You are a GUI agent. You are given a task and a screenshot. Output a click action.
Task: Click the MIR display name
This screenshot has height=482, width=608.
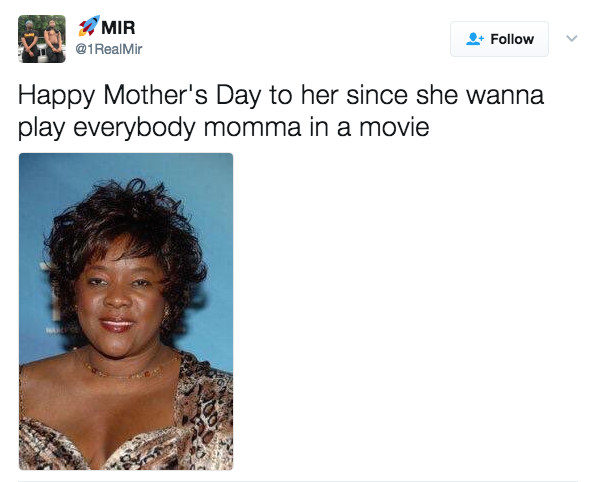click(118, 28)
